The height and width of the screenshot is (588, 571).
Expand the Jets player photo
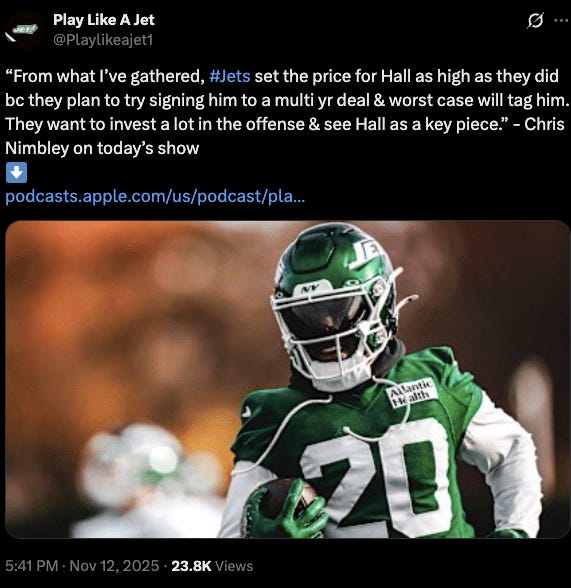tap(288, 379)
